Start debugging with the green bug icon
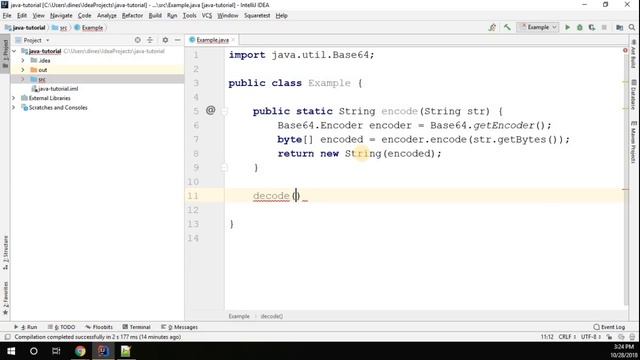Image resolution: width=640 pixels, height=360 pixels. [580, 27]
